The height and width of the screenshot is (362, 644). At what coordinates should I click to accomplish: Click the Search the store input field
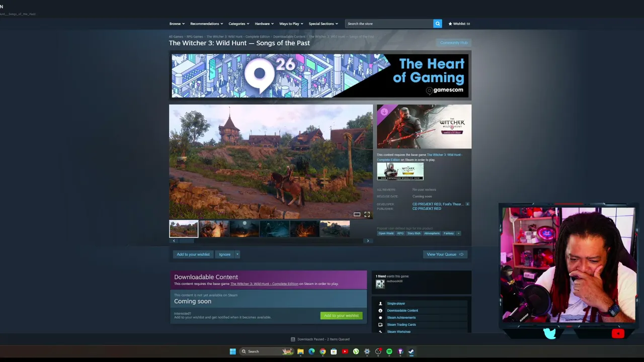coord(389,24)
